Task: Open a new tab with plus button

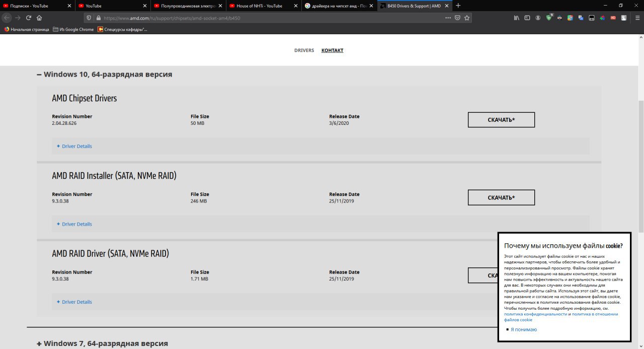Action: point(458,6)
